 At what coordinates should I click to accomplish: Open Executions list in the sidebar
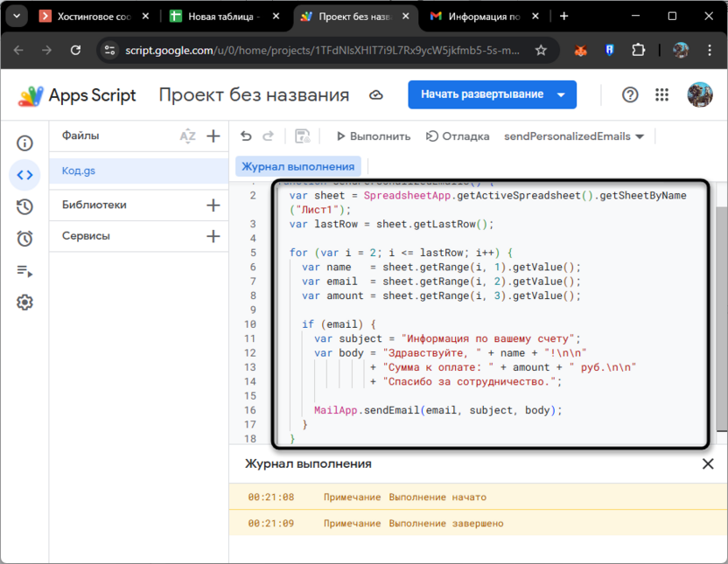click(24, 270)
